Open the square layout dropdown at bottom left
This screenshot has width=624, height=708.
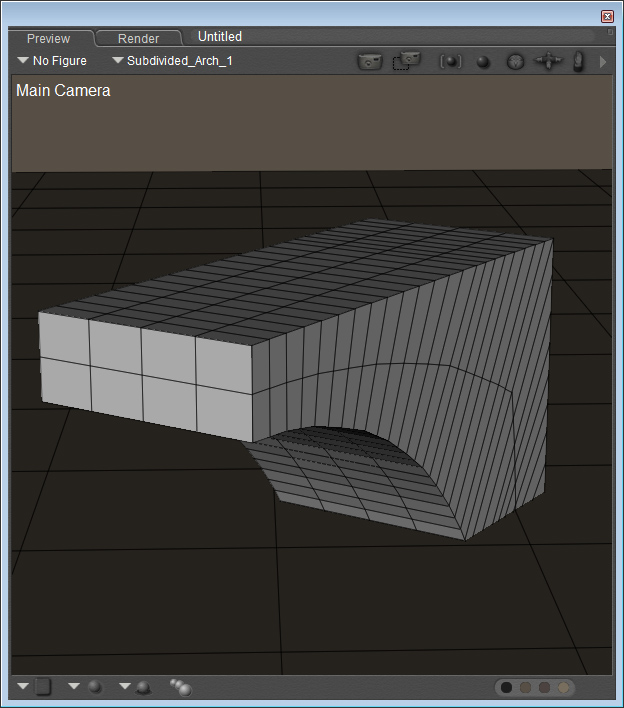click(x=34, y=687)
